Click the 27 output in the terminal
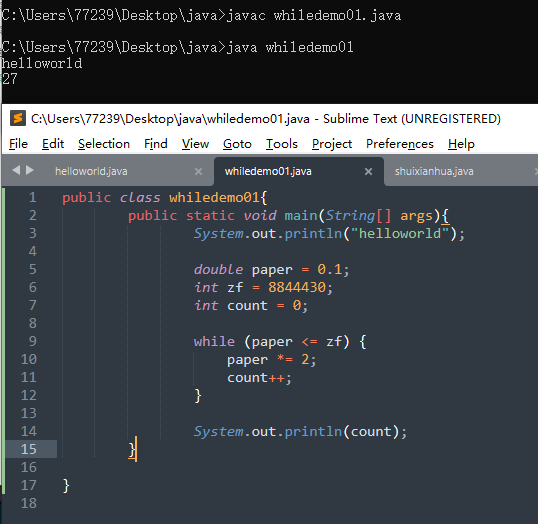This screenshot has height=524, width=538. [x=10, y=79]
